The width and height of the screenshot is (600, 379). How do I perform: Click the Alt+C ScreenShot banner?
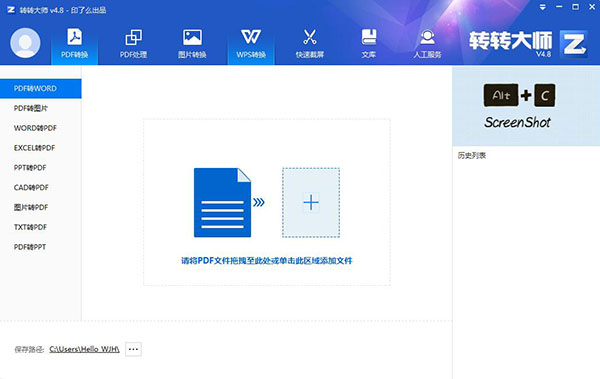pos(526,106)
